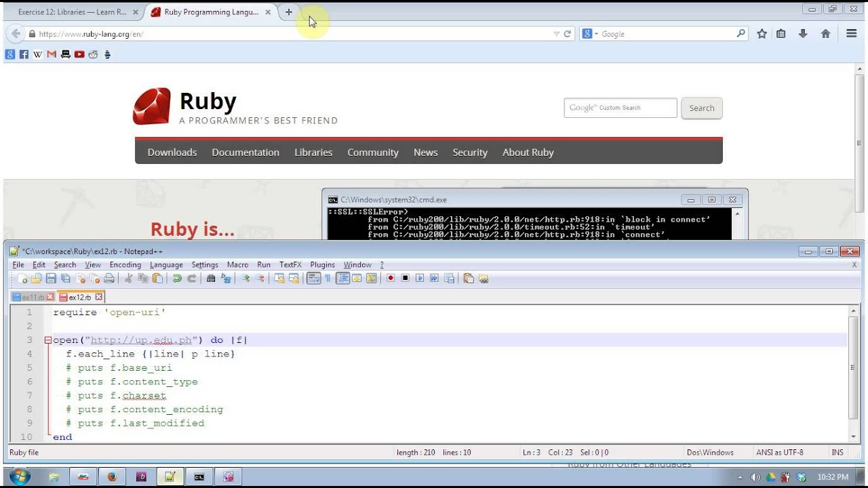Image resolution: width=868 pixels, height=488 pixels.
Task: Open the Plugins menu
Action: tap(323, 264)
